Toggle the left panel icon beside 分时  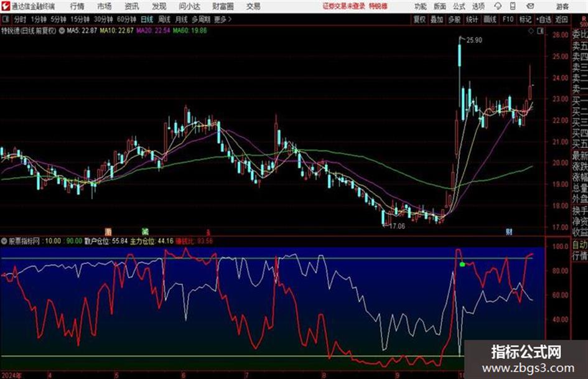click(x=5, y=19)
